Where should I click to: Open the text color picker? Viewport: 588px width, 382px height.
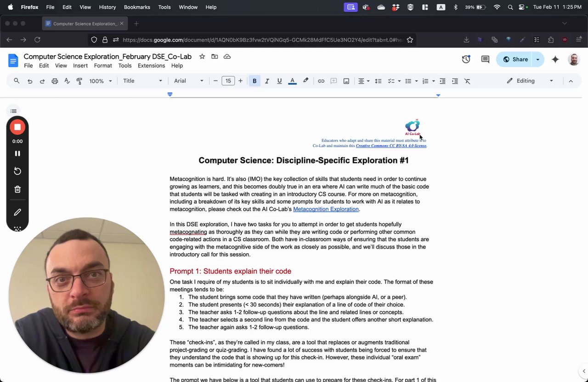pyautogui.click(x=292, y=81)
